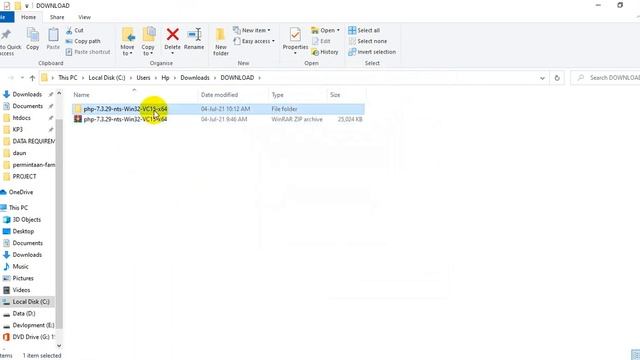Open the PROJECT folder in sidebar
640x360 pixels.
click(x=24, y=176)
